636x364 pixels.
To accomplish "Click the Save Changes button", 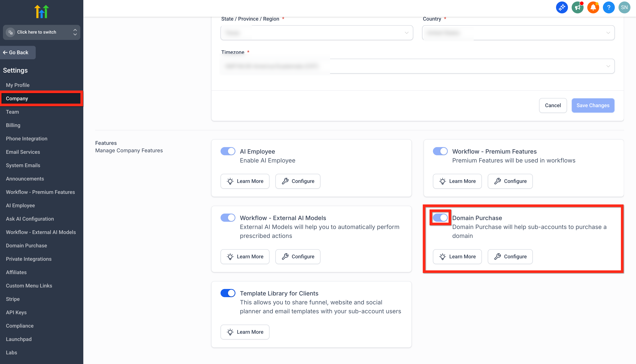I will tap(593, 105).
